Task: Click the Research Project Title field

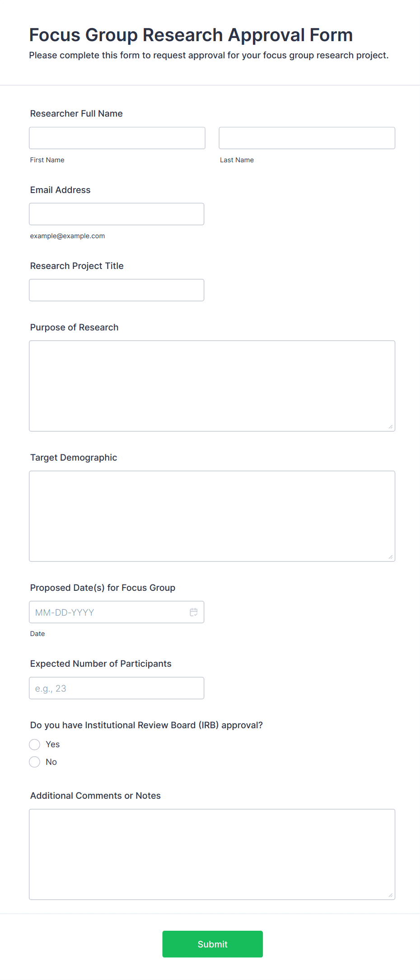Action: (117, 290)
